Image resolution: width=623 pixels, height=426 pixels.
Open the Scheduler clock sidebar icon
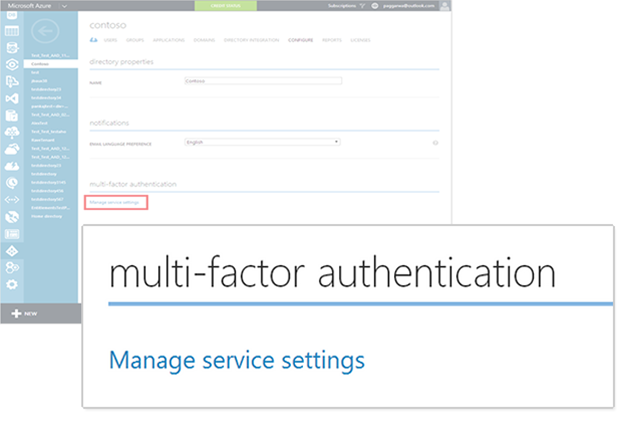[12, 183]
